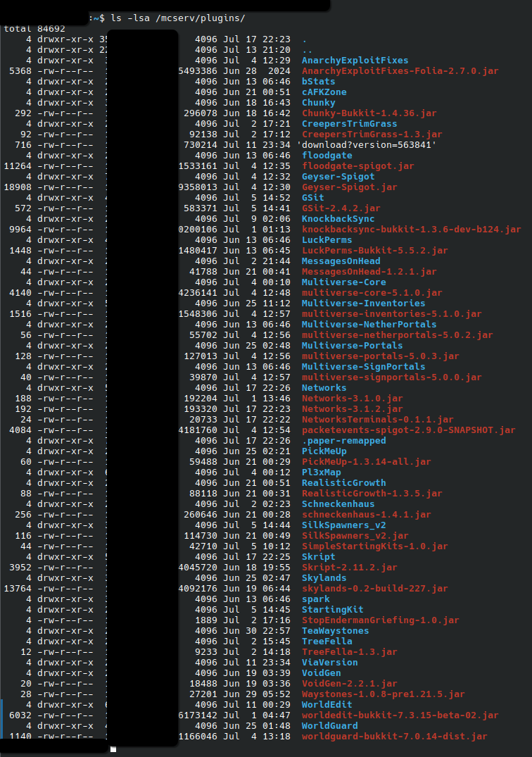The image size is (532, 757).
Task: Select schneckenhaus-1.4.1.jar filename
Action: (x=367, y=515)
